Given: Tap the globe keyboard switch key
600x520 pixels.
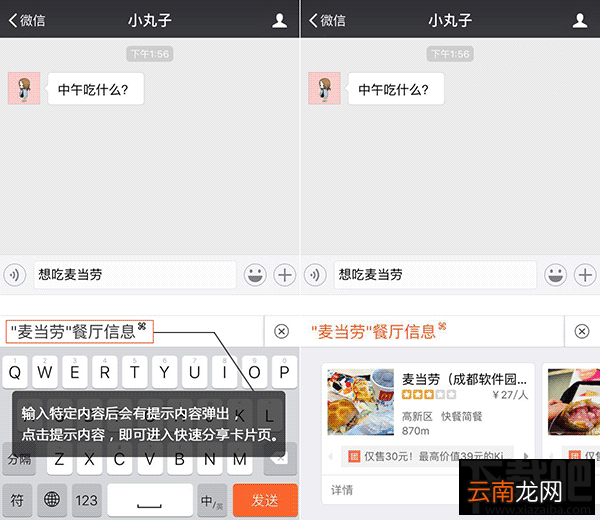Looking at the screenshot, I should 52,500.
